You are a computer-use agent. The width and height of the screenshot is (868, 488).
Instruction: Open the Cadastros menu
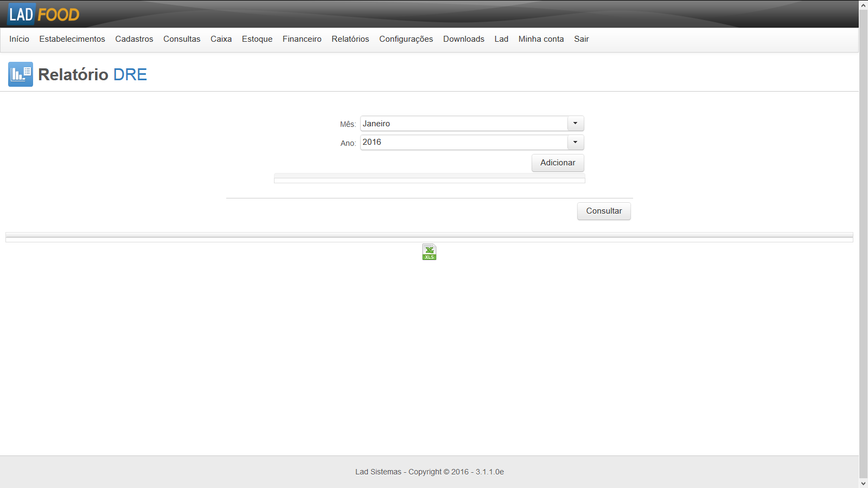point(134,39)
